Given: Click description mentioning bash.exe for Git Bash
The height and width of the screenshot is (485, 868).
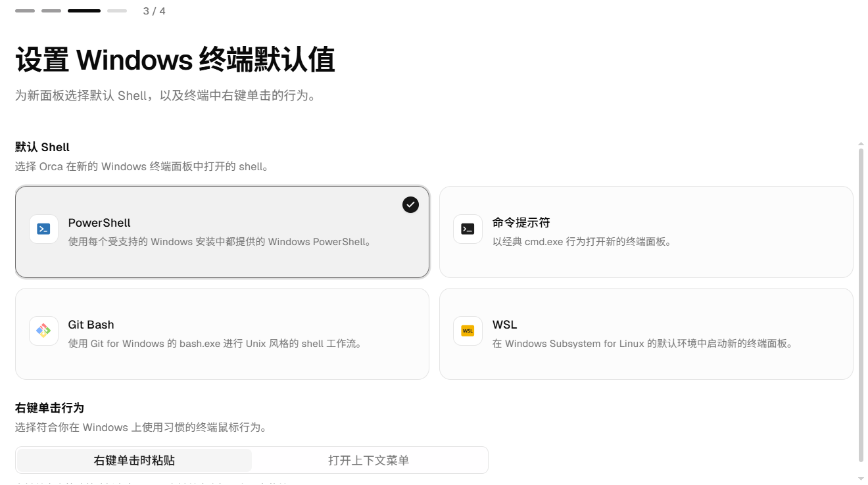Looking at the screenshot, I should click(x=216, y=344).
